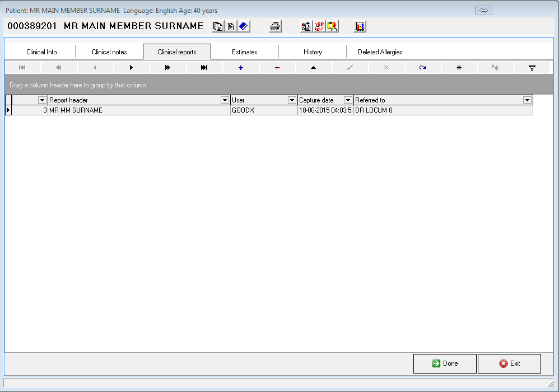This screenshot has width=559, height=392.
Task: Open the Estimates tab
Action: point(245,52)
